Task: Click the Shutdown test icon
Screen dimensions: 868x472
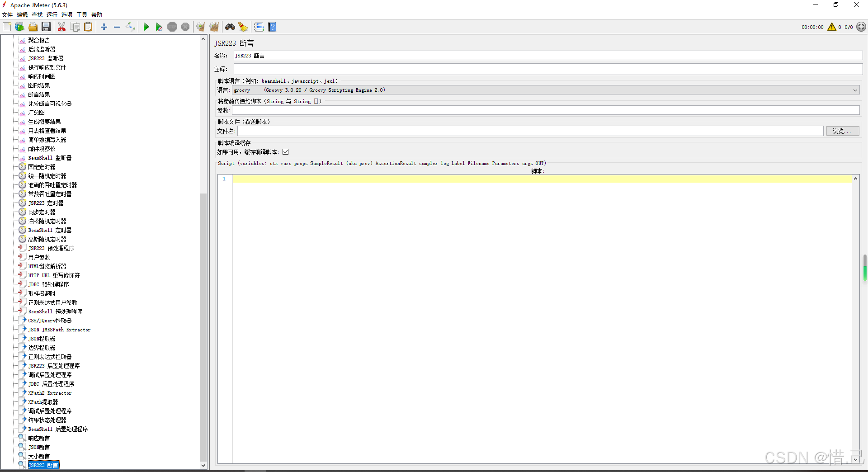Action: point(185,27)
